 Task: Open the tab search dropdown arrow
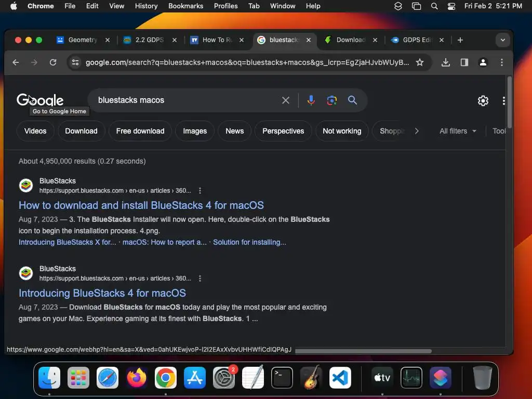[x=502, y=40]
